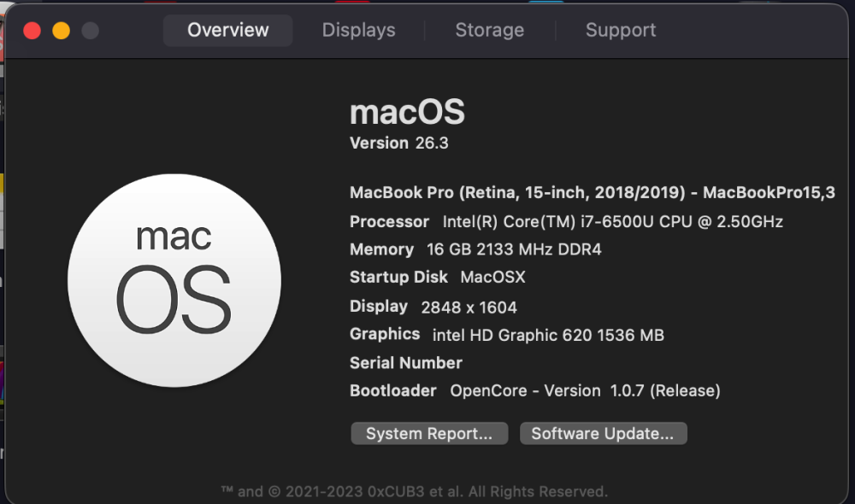Select OpenCore - Version 1.0.7 (Release) text

(585, 390)
